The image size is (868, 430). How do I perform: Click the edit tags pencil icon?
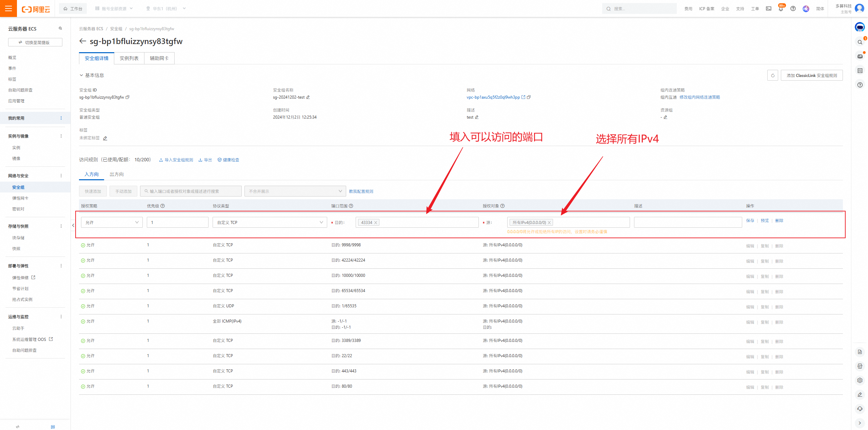point(105,138)
